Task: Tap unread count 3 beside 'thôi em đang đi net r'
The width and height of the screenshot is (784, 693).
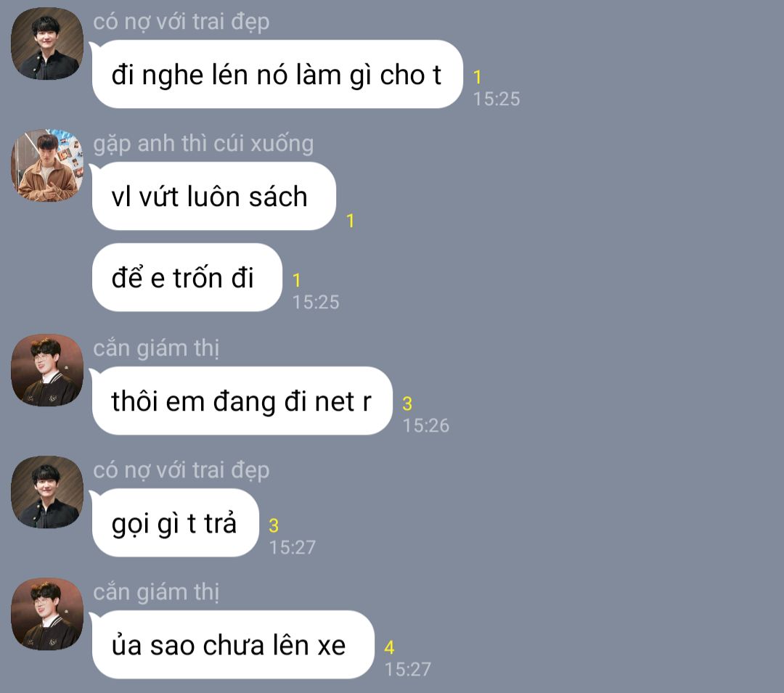Action: click(x=407, y=403)
